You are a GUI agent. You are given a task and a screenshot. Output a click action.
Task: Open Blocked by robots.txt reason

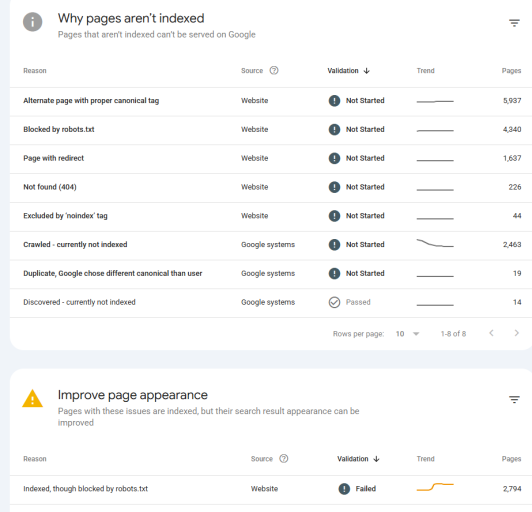[59, 129]
